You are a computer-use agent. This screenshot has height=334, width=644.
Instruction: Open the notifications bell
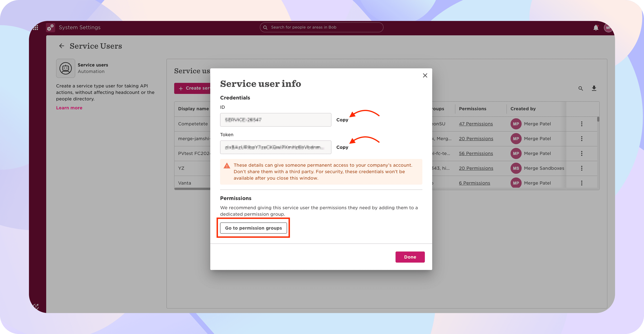[x=596, y=27]
